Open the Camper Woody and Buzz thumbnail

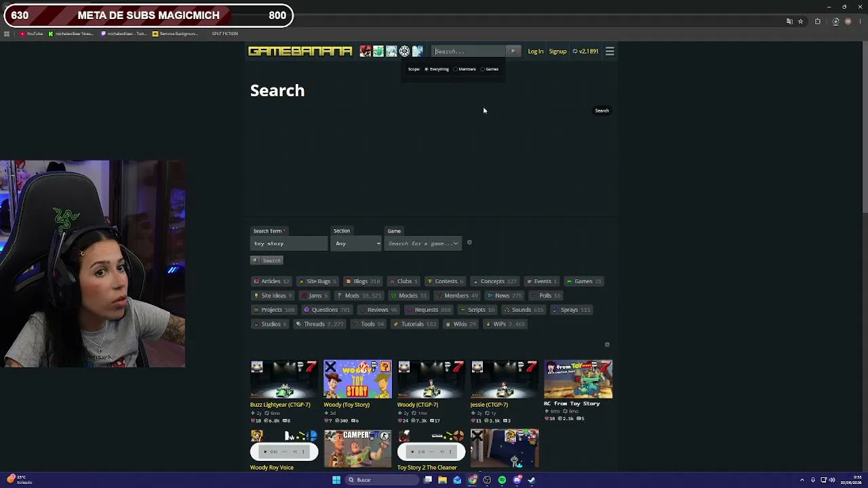357,448
